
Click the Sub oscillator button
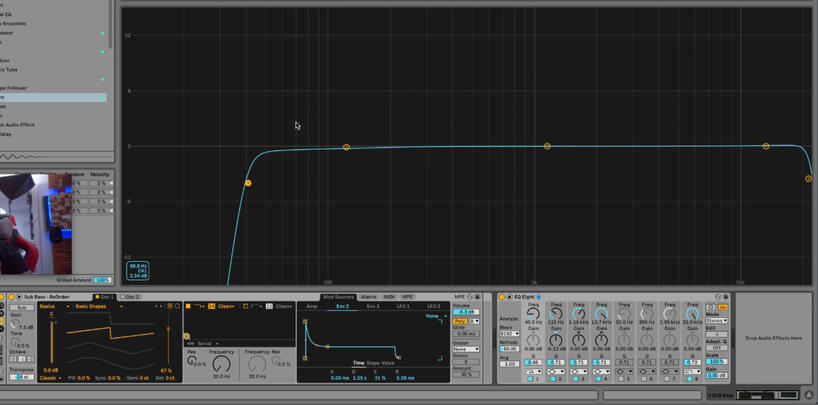pyautogui.click(x=20, y=307)
